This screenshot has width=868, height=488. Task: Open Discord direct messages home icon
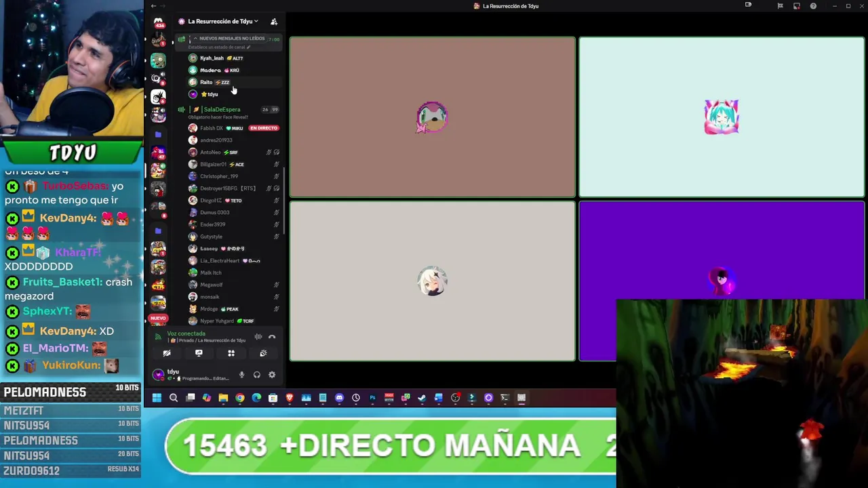pyautogui.click(x=158, y=22)
